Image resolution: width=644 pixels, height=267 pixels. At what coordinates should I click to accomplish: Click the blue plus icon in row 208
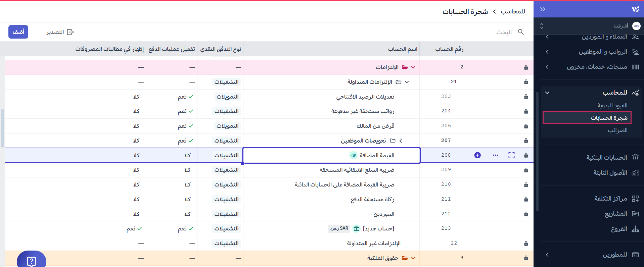pos(477,155)
